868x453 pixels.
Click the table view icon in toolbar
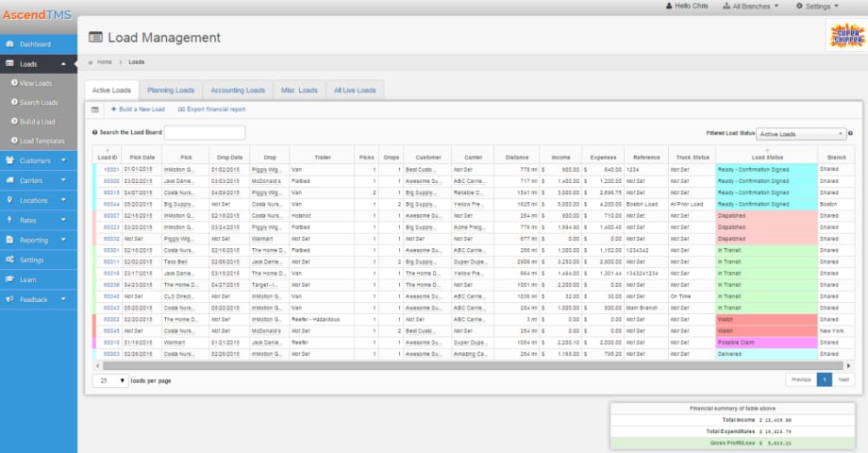click(x=95, y=109)
